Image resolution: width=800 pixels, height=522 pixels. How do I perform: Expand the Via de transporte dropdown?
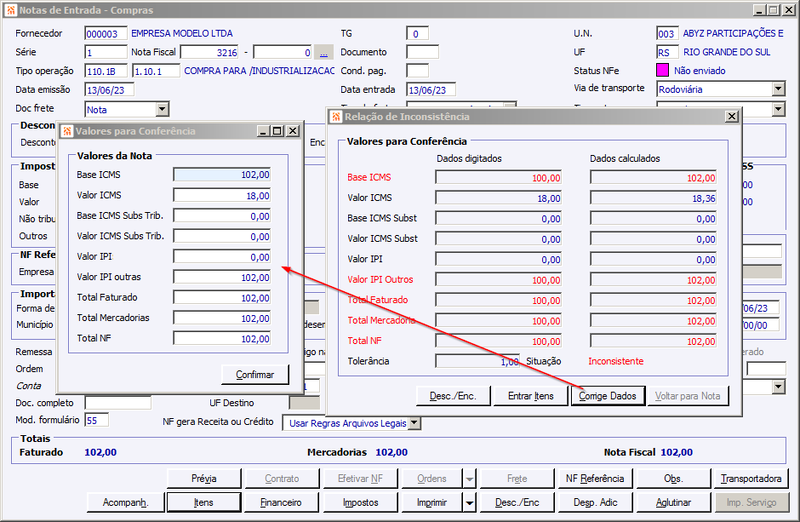tap(778, 89)
